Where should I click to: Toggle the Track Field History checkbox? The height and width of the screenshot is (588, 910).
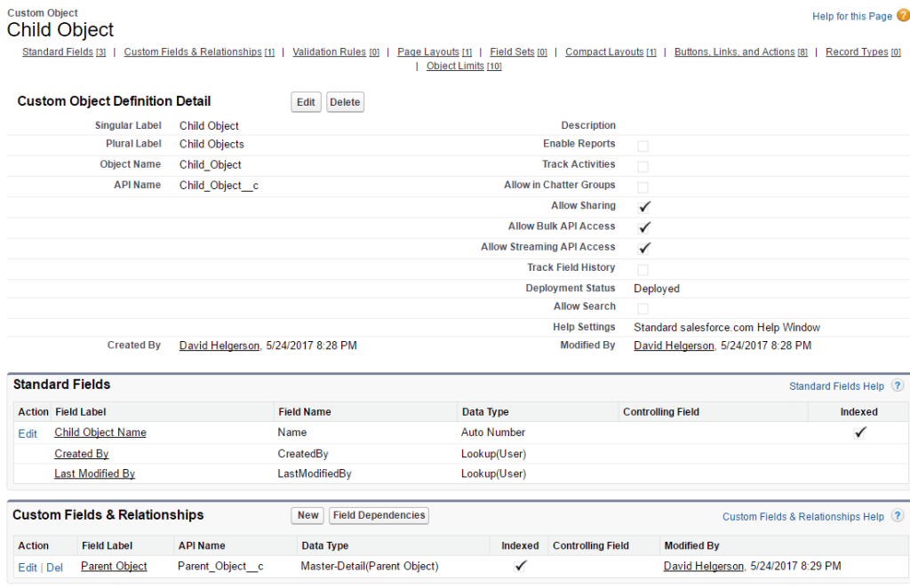pyautogui.click(x=643, y=270)
